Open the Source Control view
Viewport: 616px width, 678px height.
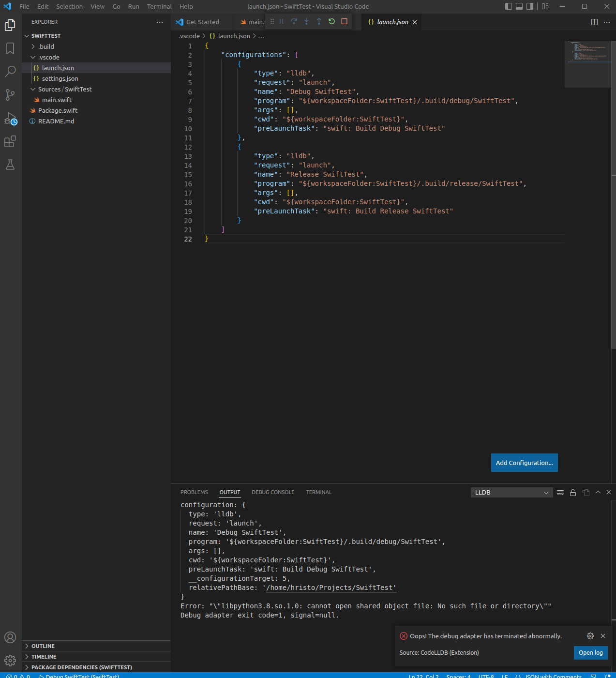(10, 95)
